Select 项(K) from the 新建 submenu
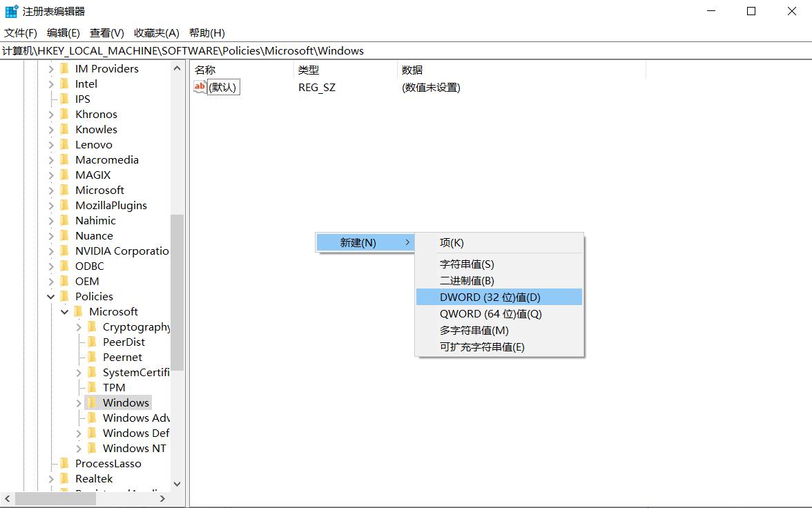The height and width of the screenshot is (508, 812). pyautogui.click(x=452, y=242)
